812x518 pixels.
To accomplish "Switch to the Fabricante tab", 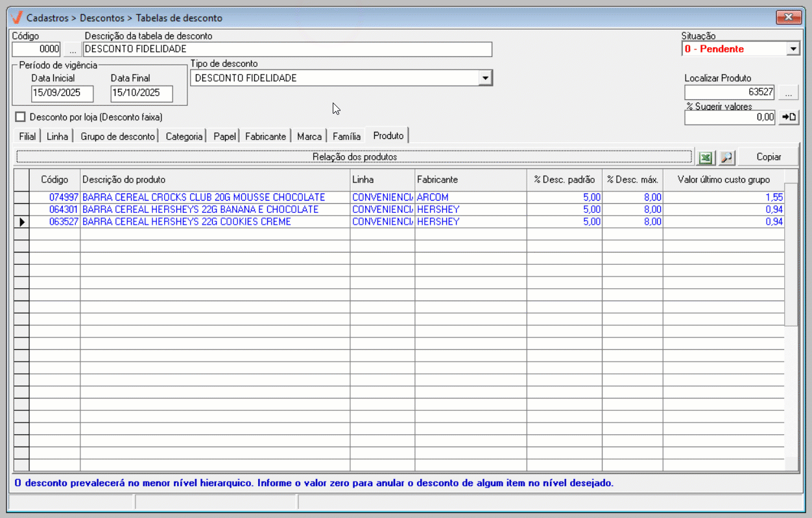I will [265, 136].
